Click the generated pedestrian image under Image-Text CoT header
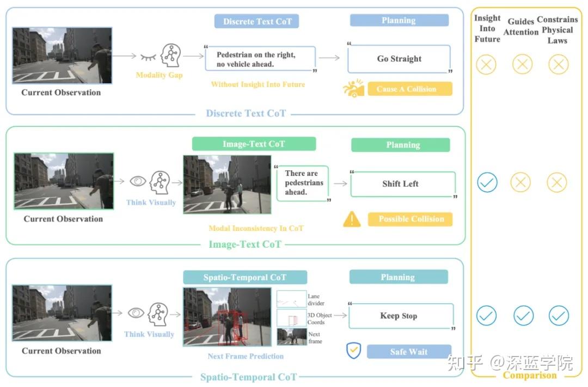Viewport: 588px width, 387px height. pyautogui.click(x=227, y=185)
